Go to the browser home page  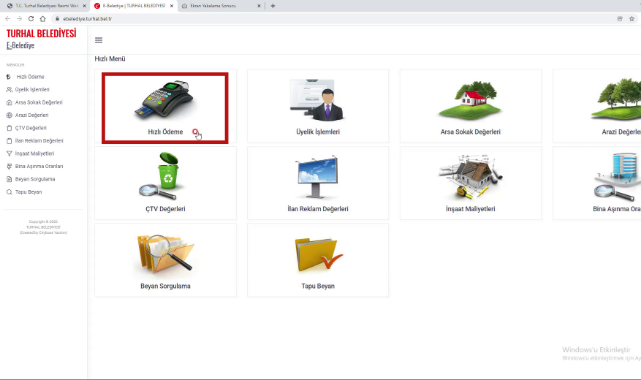pos(43,19)
